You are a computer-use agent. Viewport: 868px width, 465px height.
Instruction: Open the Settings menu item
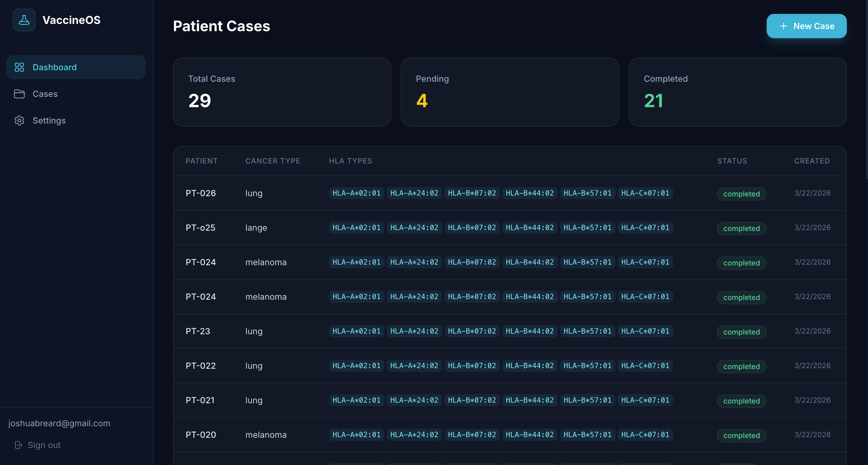pyautogui.click(x=49, y=120)
